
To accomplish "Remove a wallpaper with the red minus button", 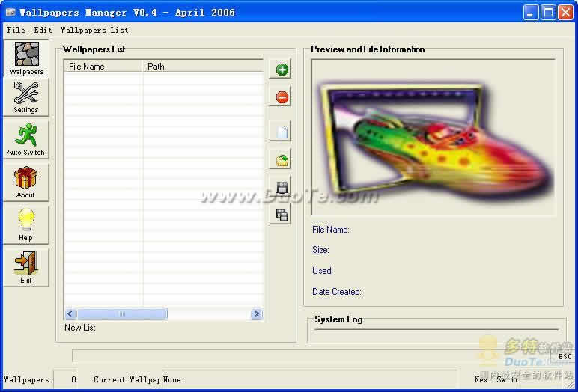I will tap(281, 97).
